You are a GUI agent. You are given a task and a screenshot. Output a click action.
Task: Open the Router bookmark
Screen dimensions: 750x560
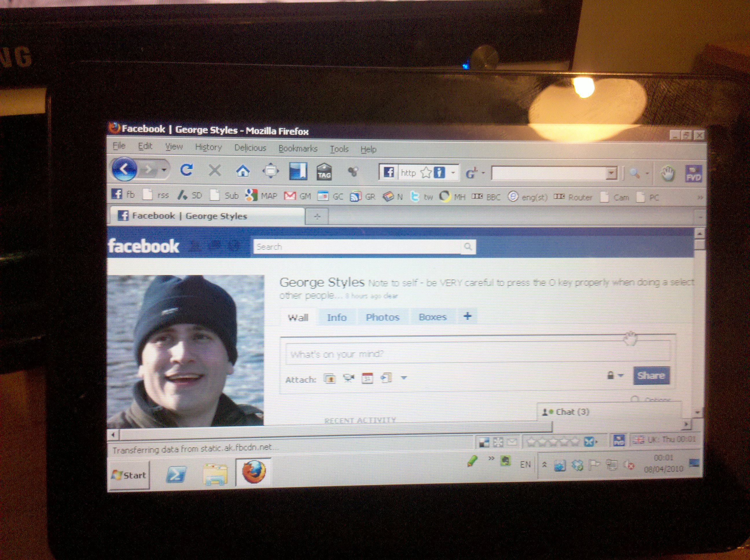pos(573,198)
